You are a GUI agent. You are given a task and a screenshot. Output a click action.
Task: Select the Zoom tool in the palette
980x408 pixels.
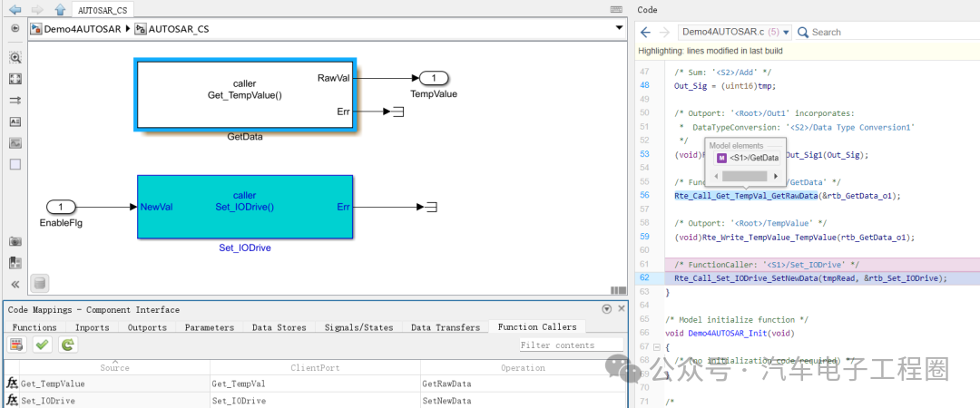[x=15, y=57]
